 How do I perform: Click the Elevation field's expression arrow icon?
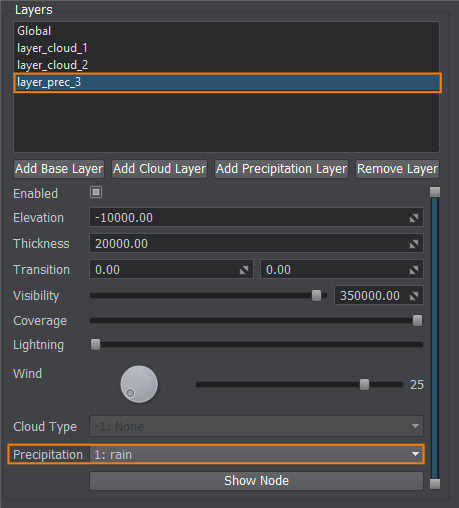tap(414, 218)
